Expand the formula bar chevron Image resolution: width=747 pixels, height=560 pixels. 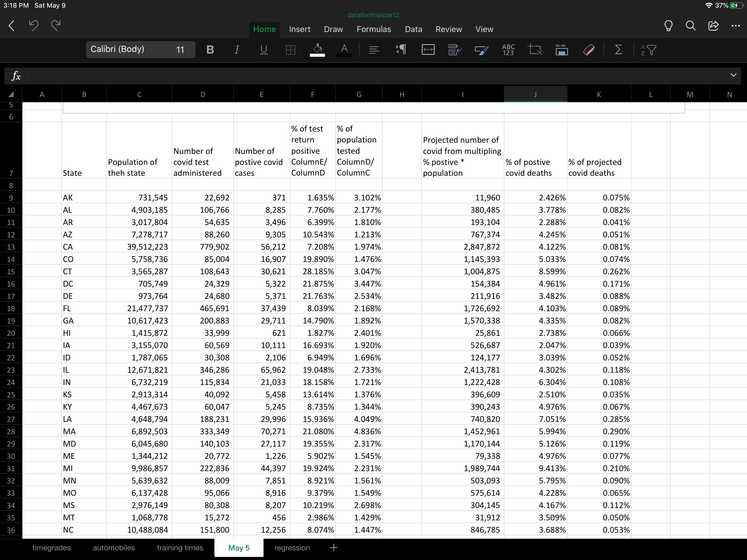click(733, 75)
